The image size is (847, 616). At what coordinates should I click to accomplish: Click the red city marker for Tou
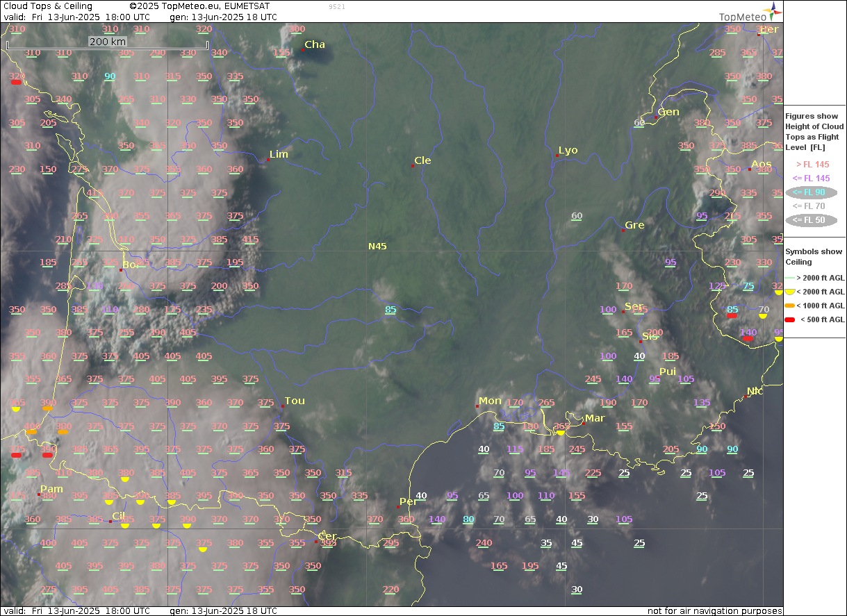pyautogui.click(x=283, y=406)
